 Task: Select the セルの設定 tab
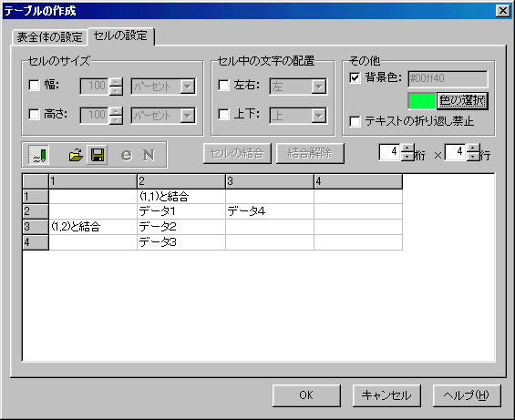tap(120, 36)
